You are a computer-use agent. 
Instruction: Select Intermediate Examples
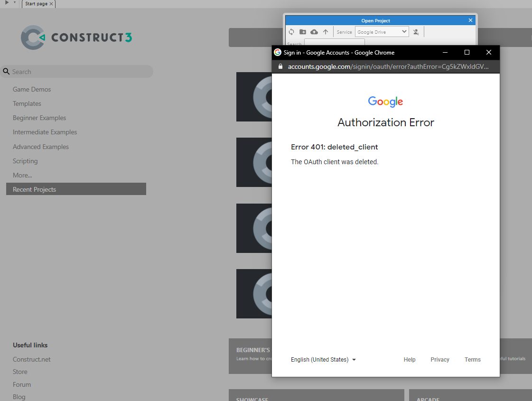click(x=45, y=132)
